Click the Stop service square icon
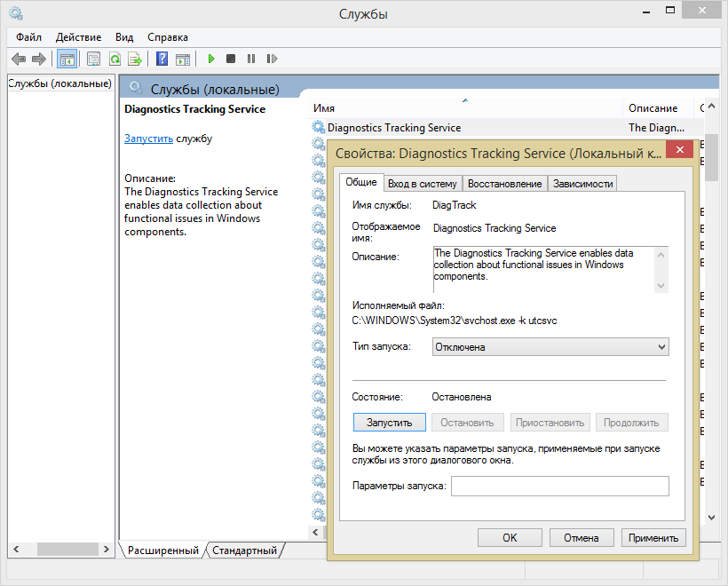Image resolution: width=728 pixels, height=586 pixels. click(231, 59)
